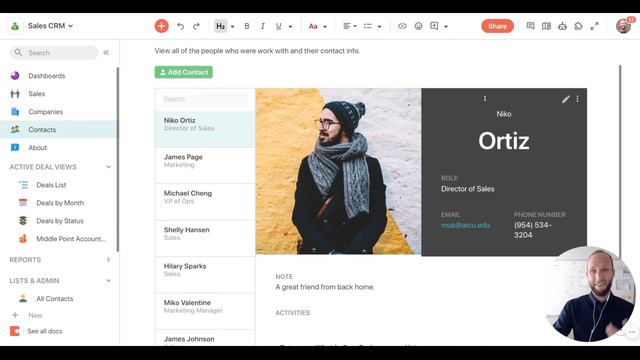Open the list type dropdown arrow
Viewport: 640px width, 360px height.
click(380, 27)
